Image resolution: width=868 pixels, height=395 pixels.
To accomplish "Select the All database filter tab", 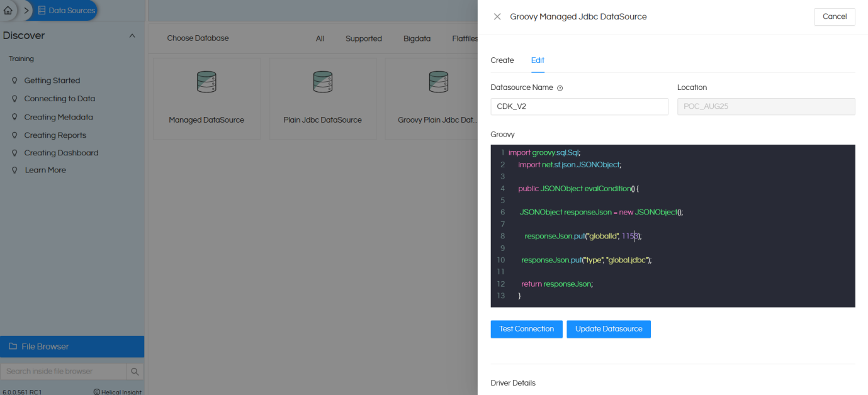I will [320, 38].
